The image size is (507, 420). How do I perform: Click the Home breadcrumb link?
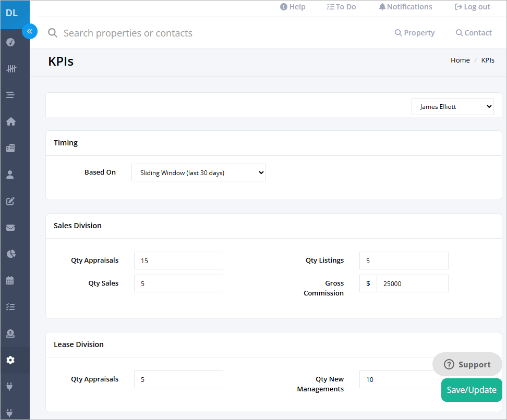coord(460,60)
